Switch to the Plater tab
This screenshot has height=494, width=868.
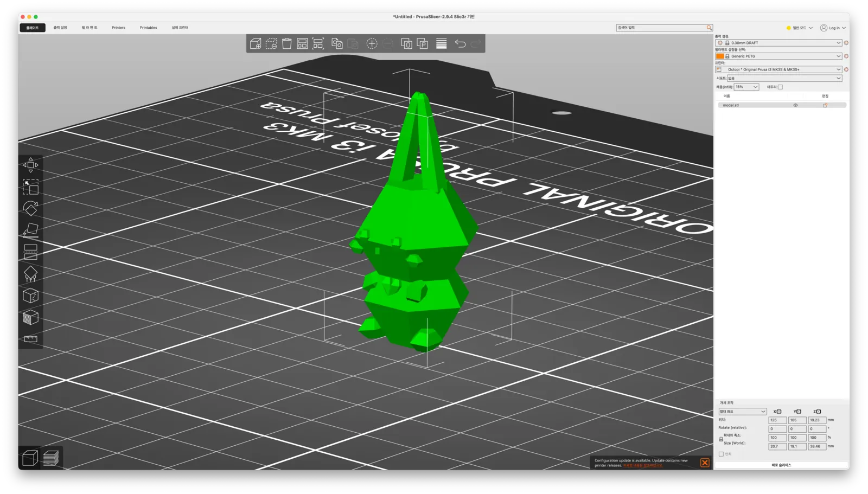point(33,28)
